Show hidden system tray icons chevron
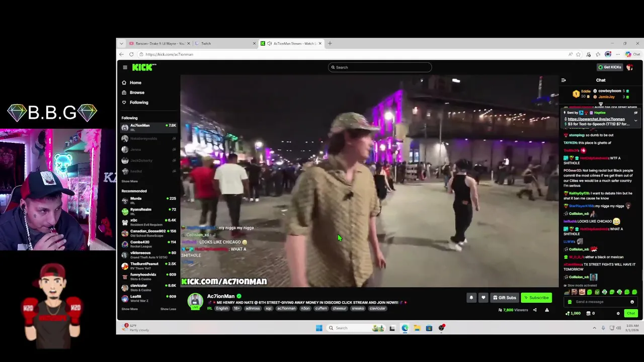 pos(594,328)
